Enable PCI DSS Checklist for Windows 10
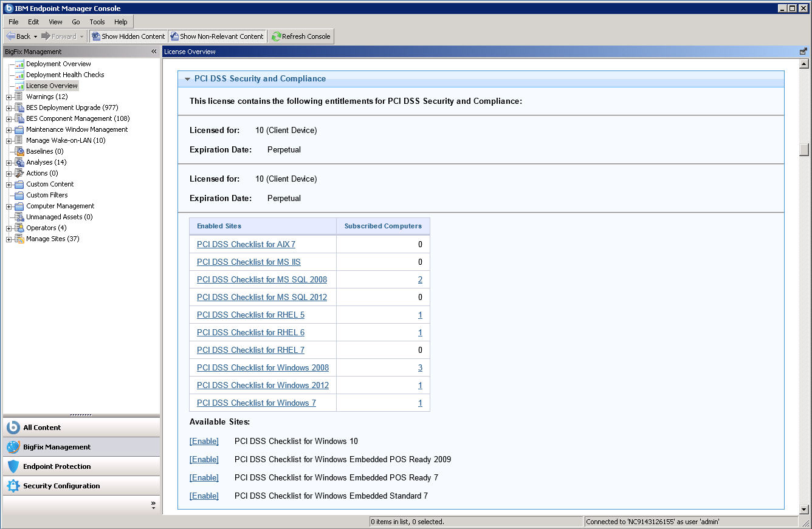This screenshot has width=812, height=529. pos(204,441)
